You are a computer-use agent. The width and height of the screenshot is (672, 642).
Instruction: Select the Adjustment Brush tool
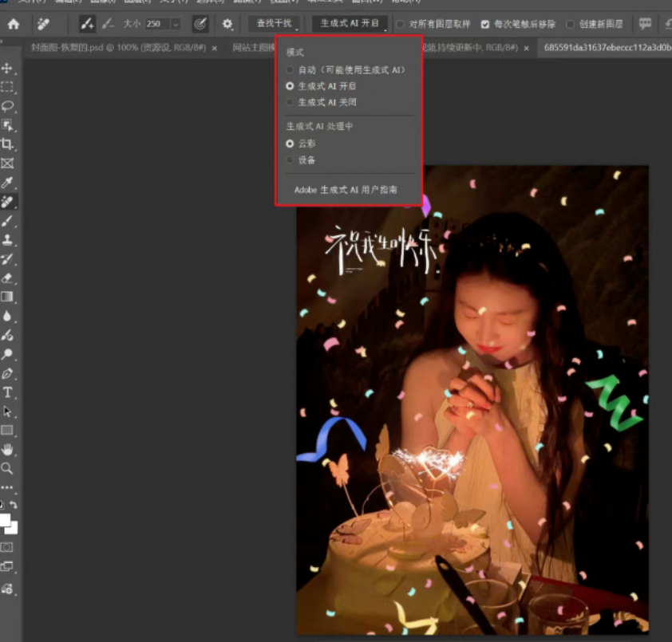click(7, 335)
